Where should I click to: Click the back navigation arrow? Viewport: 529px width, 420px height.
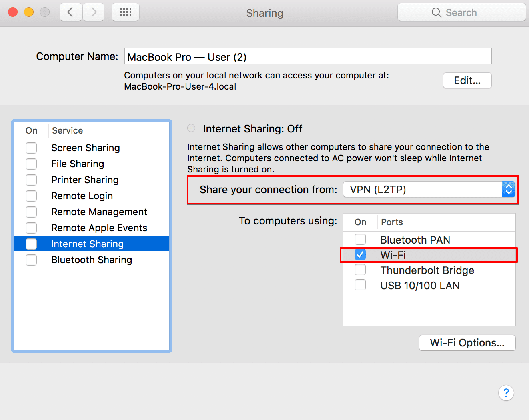71,12
